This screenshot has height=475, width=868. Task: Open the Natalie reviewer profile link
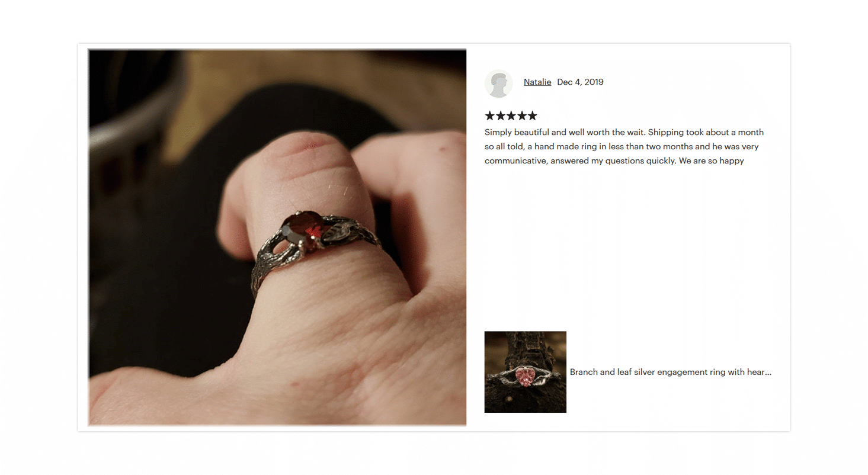(537, 82)
